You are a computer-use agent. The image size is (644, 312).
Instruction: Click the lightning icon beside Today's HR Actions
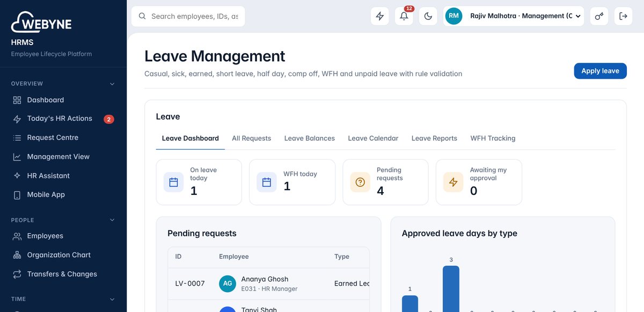click(17, 119)
